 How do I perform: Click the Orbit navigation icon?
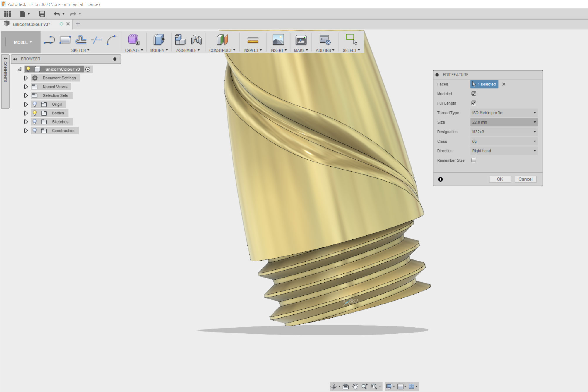point(333,386)
